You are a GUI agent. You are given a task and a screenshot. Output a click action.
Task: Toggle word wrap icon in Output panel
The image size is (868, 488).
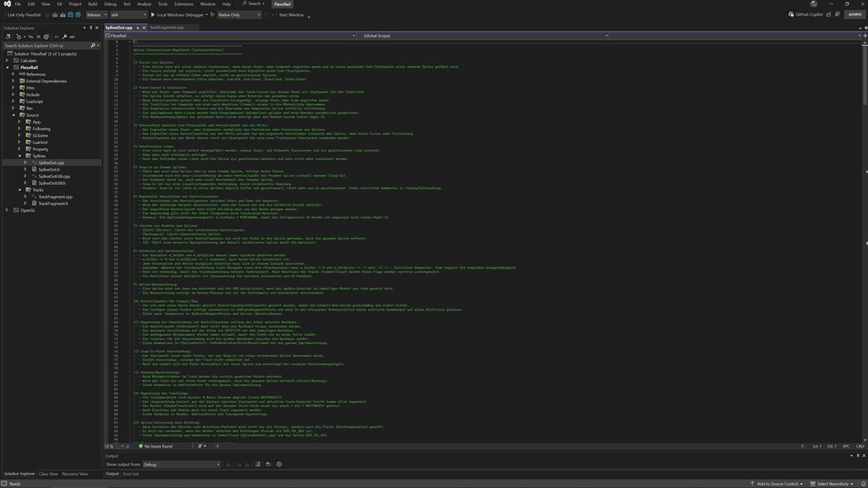269,464
